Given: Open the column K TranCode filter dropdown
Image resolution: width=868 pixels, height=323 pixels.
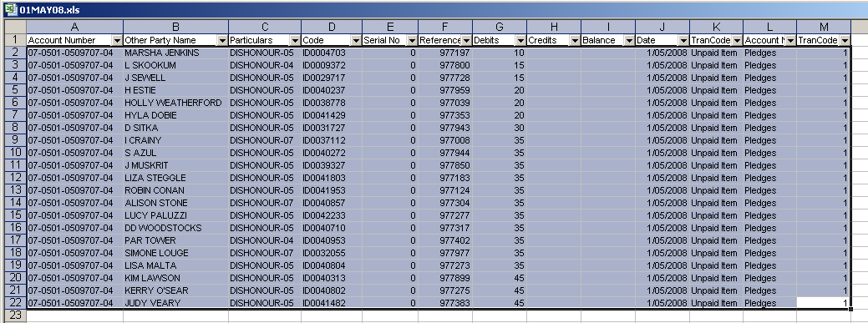Looking at the screenshot, I should coord(737,40).
